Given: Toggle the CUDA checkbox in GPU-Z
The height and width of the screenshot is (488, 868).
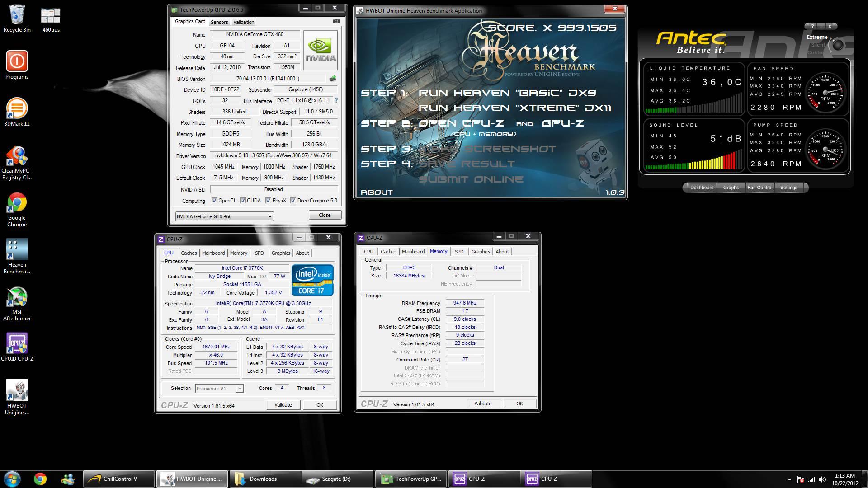Looking at the screenshot, I should click(243, 201).
